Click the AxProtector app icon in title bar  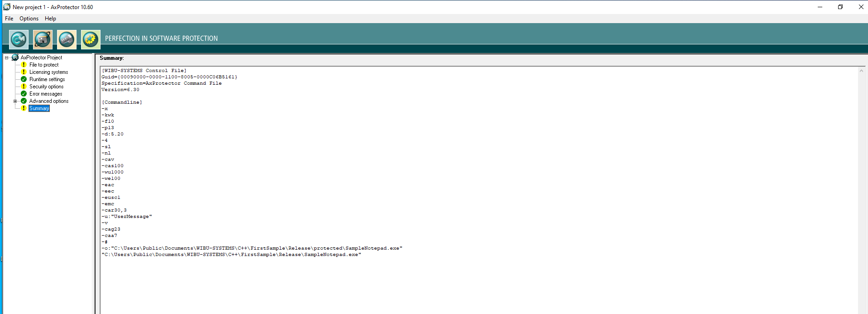[x=7, y=7]
